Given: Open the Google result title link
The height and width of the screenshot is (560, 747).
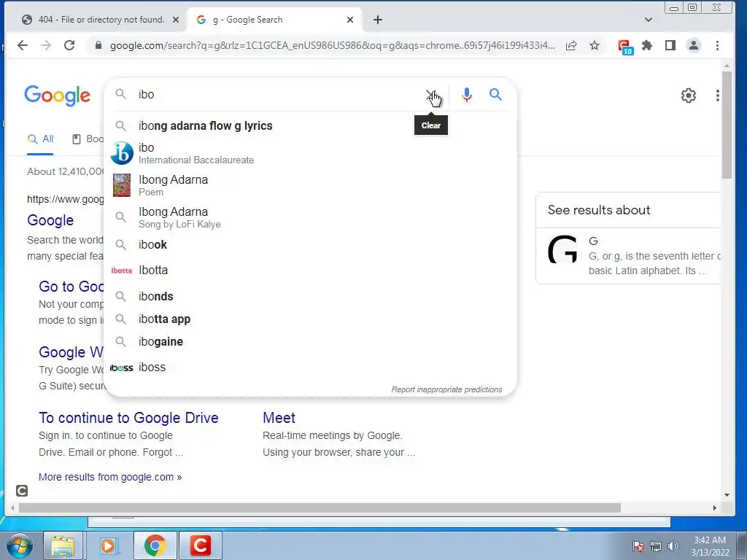Looking at the screenshot, I should (50, 220).
